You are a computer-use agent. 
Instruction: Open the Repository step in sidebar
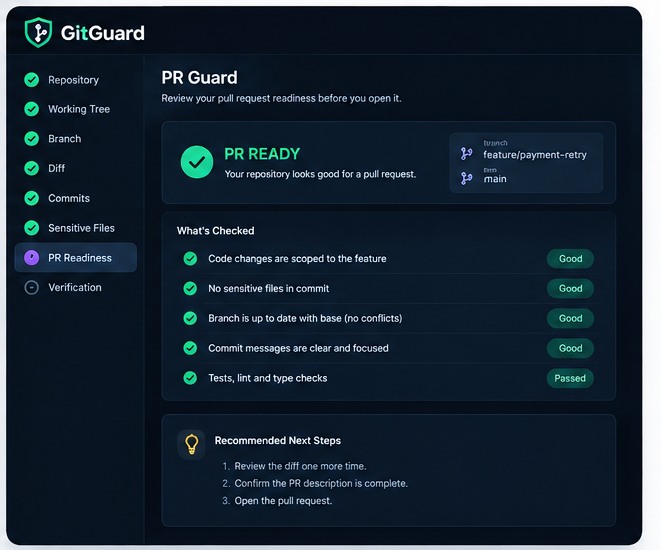[x=76, y=80]
